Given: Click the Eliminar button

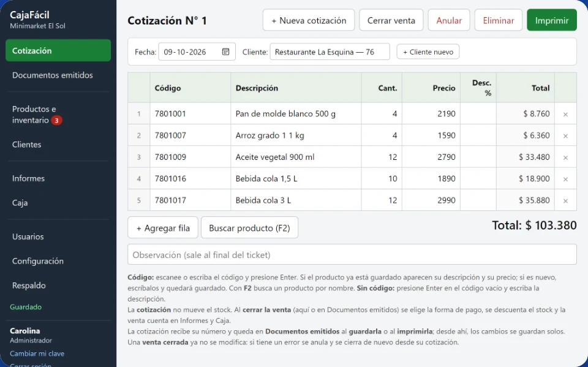Looking at the screenshot, I should pos(499,20).
